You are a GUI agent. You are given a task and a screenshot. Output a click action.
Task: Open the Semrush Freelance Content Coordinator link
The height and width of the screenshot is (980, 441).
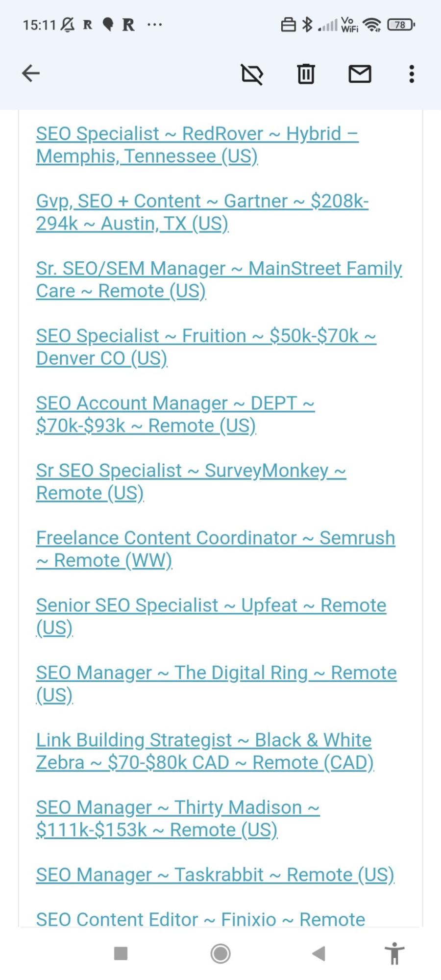[x=216, y=549]
